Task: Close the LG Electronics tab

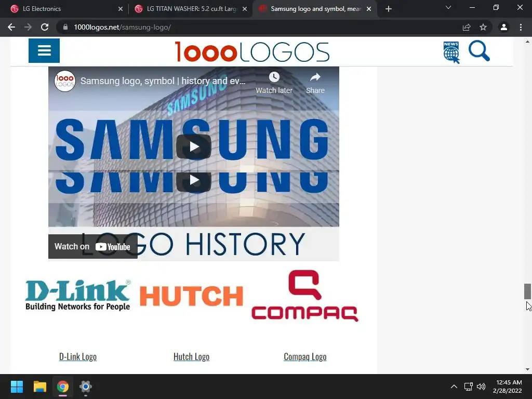Action: coord(121,9)
